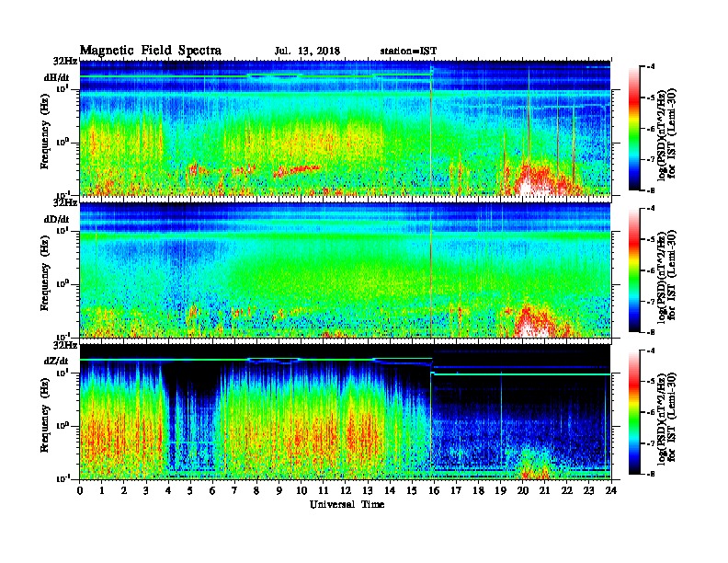
Task: Click the "-8" tick on the dH/dt colorbar
Action: [x=652, y=190]
